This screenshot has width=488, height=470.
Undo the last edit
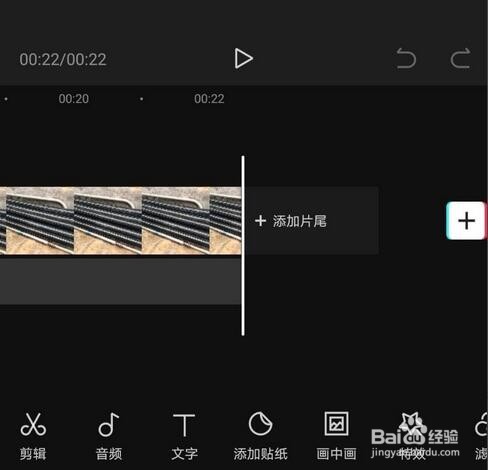pos(406,58)
